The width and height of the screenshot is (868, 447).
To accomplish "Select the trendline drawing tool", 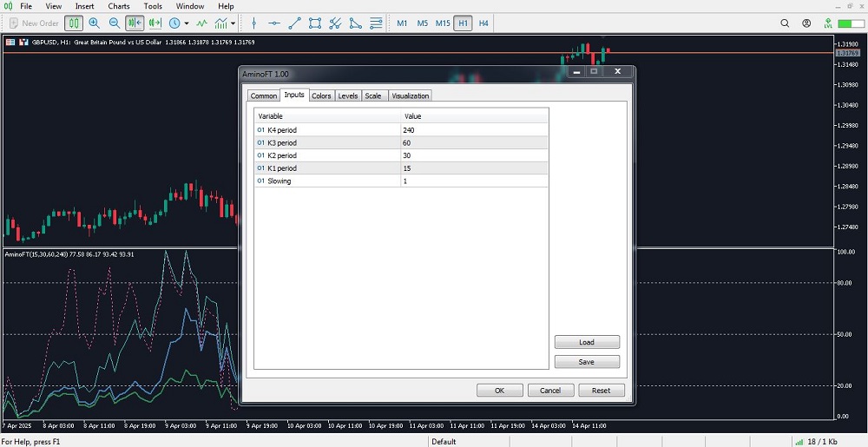I will [x=294, y=23].
